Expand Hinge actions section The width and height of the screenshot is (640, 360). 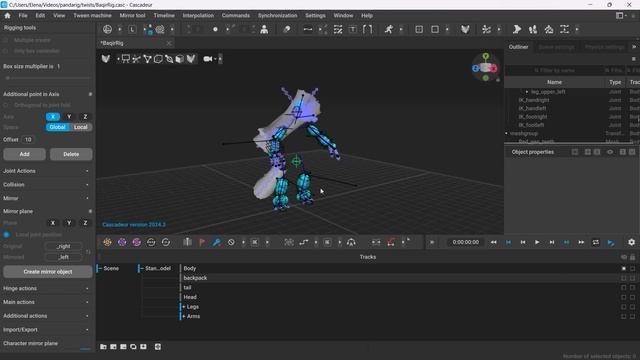(46, 289)
